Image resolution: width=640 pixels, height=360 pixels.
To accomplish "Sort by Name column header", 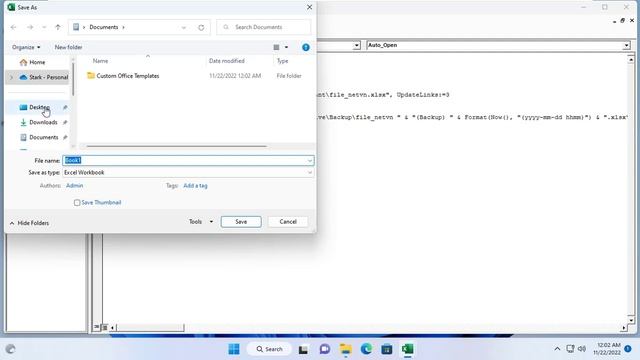I will pyautogui.click(x=100, y=61).
